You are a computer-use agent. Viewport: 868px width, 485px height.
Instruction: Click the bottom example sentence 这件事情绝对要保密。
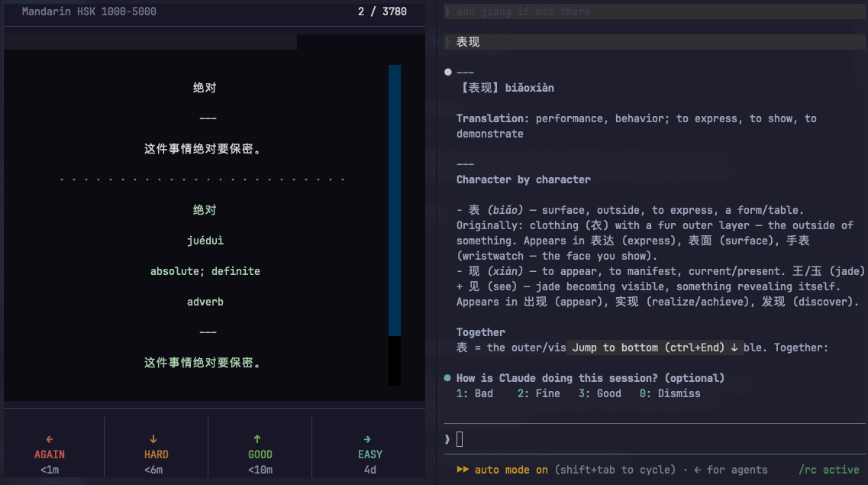click(202, 363)
